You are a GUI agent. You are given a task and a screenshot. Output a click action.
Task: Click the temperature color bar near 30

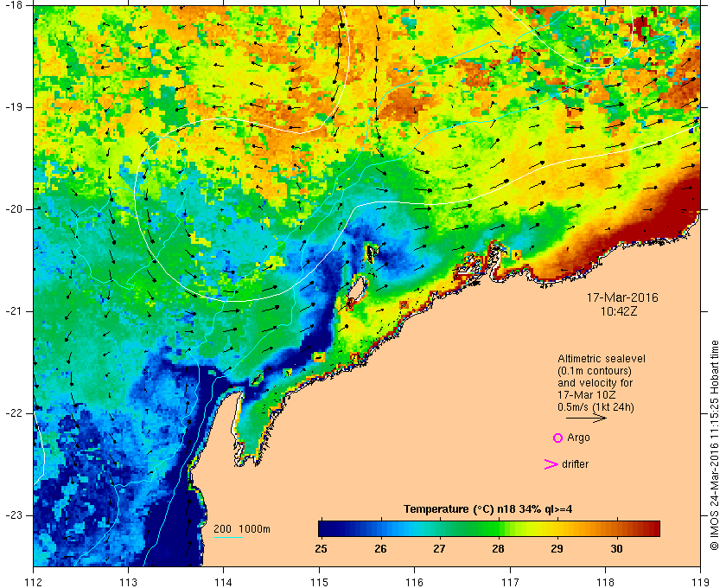coord(616,528)
